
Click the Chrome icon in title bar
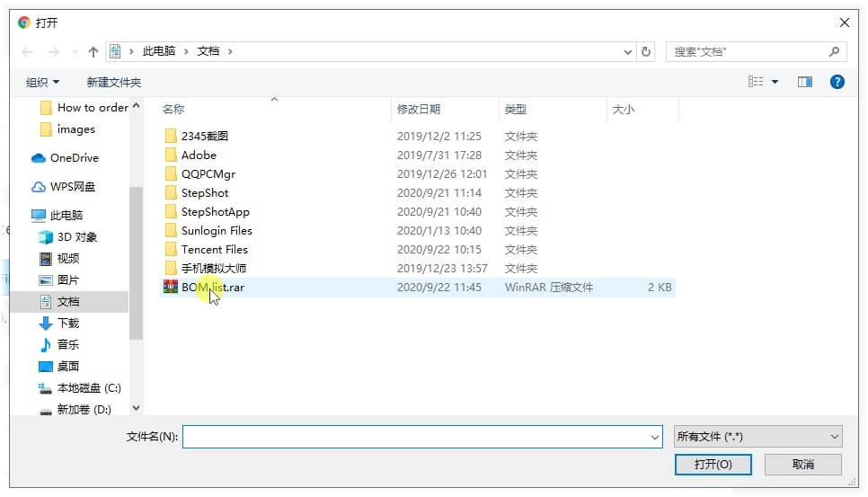point(23,22)
